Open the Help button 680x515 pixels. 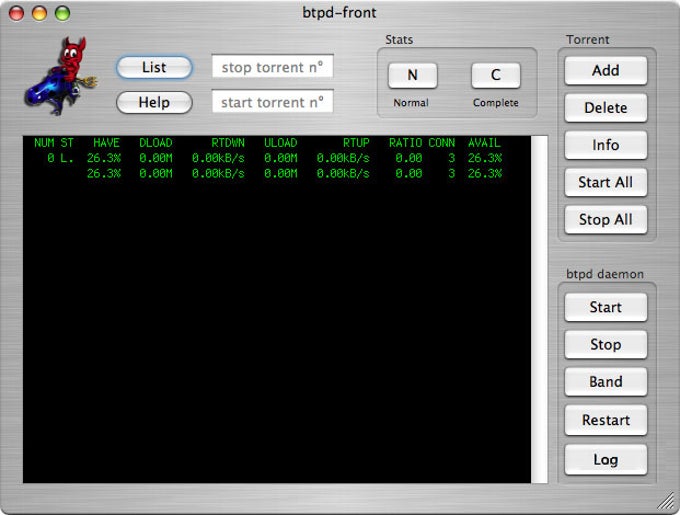click(x=154, y=102)
